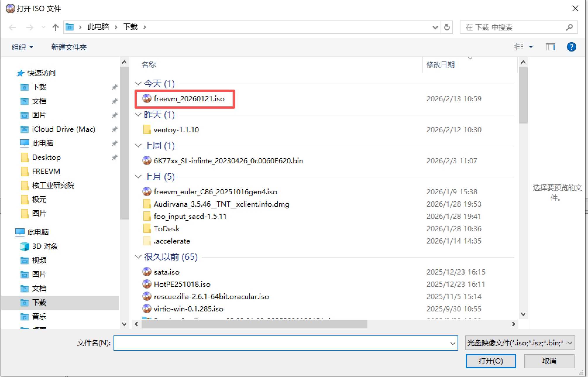This screenshot has height=377, width=588.
Task: Click the 打开(O) button
Action: pos(490,361)
